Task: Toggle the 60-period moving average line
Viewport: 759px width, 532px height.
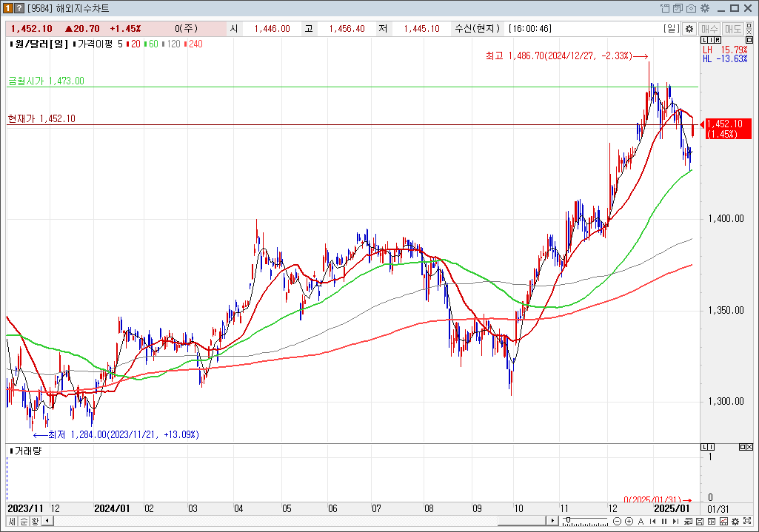Action: click(153, 44)
